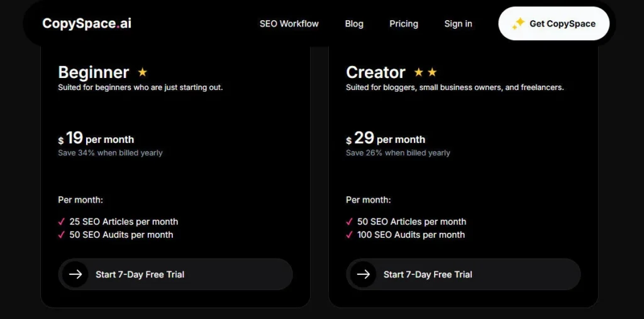
Task: Click the $19 per month price text
Action: coord(96,138)
